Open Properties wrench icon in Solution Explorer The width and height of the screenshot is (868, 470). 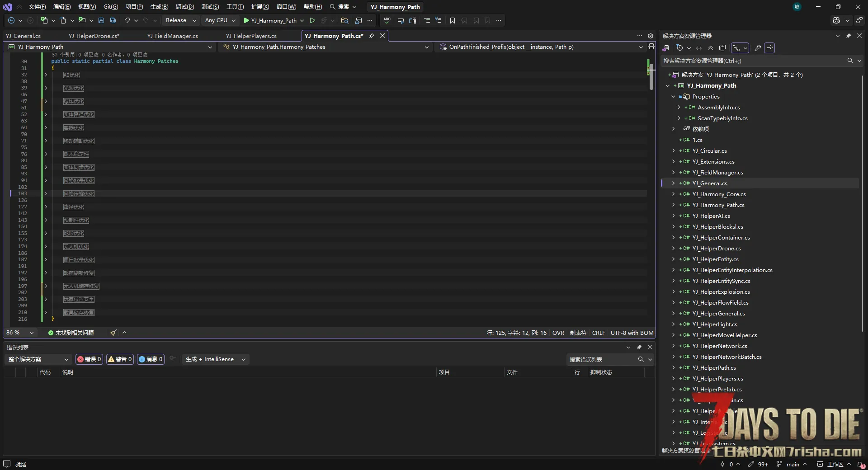click(758, 48)
